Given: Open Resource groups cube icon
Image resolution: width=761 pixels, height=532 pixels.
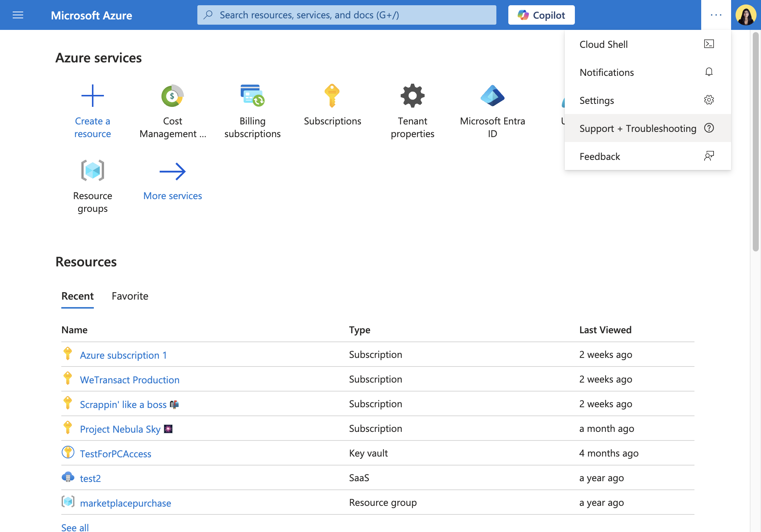Looking at the screenshot, I should (92, 170).
